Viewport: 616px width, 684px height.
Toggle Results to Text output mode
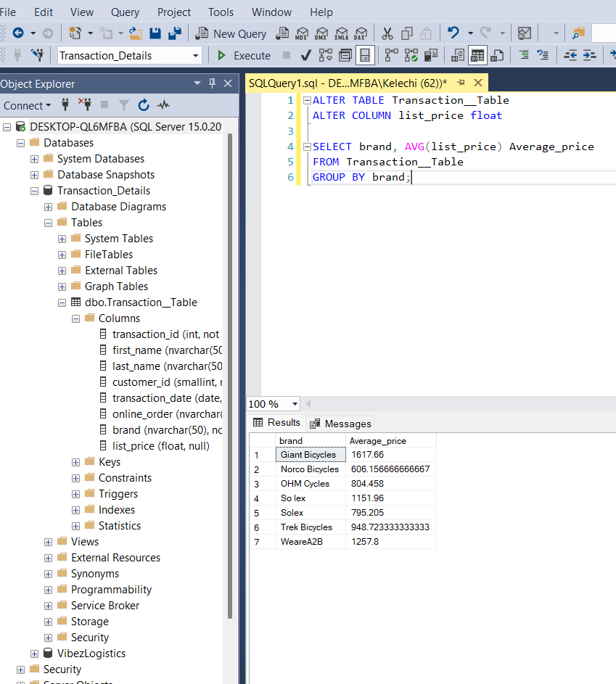click(457, 55)
